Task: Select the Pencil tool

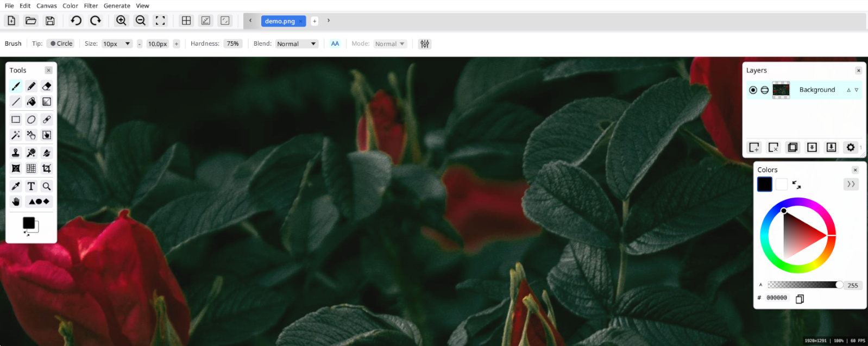Action: pos(32,86)
